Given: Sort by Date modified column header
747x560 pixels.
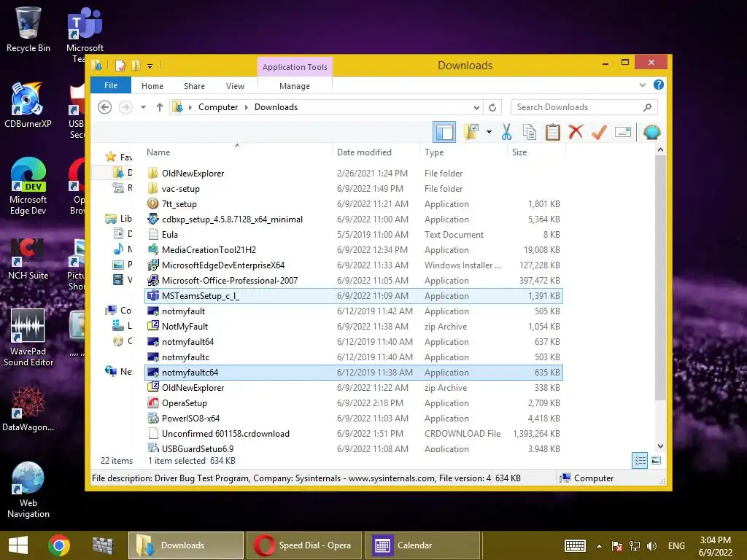Looking at the screenshot, I should pyautogui.click(x=376, y=152).
